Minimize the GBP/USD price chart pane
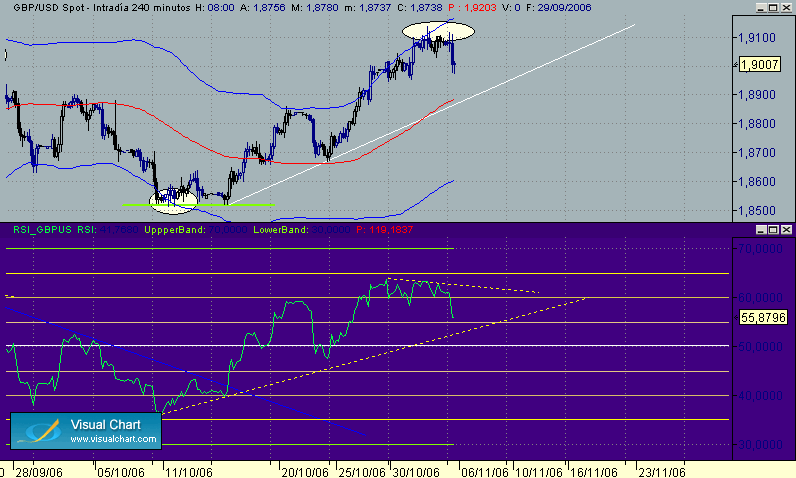 (761, 8)
